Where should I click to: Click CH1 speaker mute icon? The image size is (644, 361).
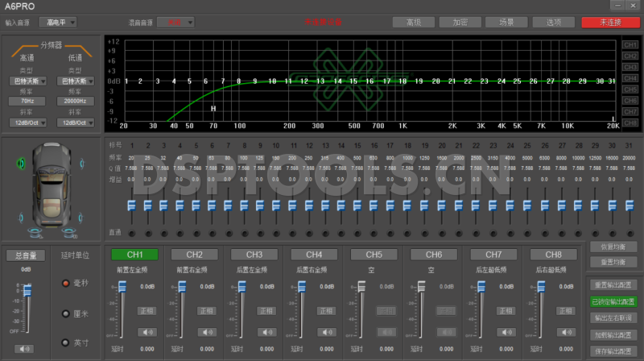[146, 331]
